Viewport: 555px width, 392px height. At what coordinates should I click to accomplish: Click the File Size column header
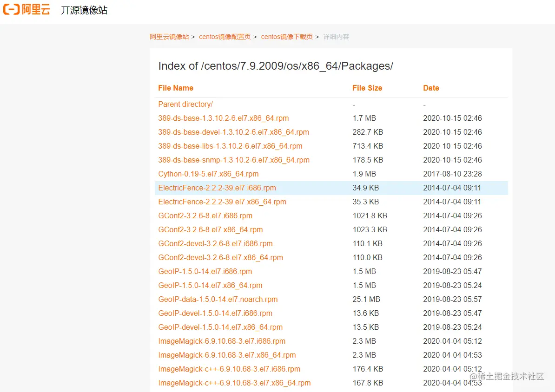click(367, 88)
